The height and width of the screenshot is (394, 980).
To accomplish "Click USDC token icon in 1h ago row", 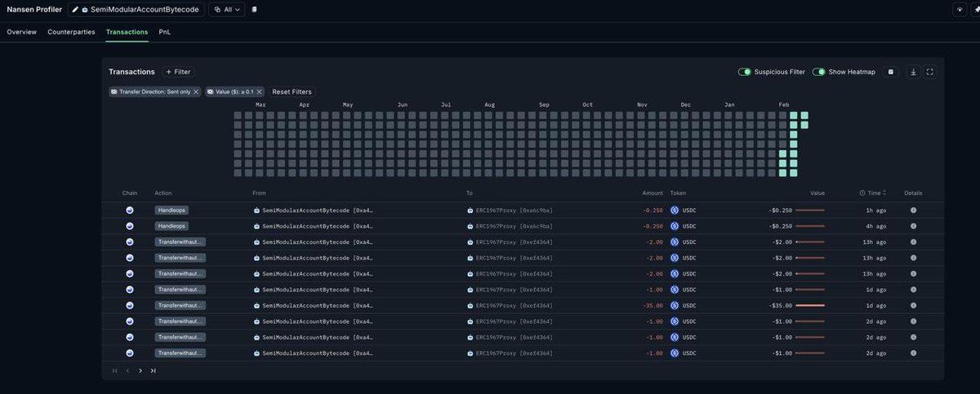I will point(675,210).
